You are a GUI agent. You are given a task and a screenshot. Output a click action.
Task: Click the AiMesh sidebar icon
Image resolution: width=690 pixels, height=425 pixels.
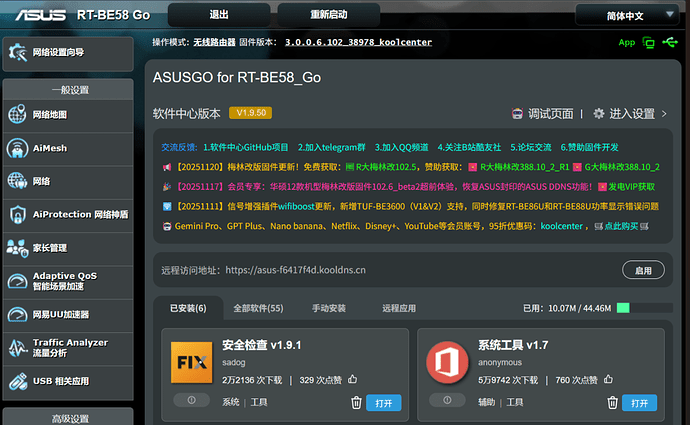(17, 148)
